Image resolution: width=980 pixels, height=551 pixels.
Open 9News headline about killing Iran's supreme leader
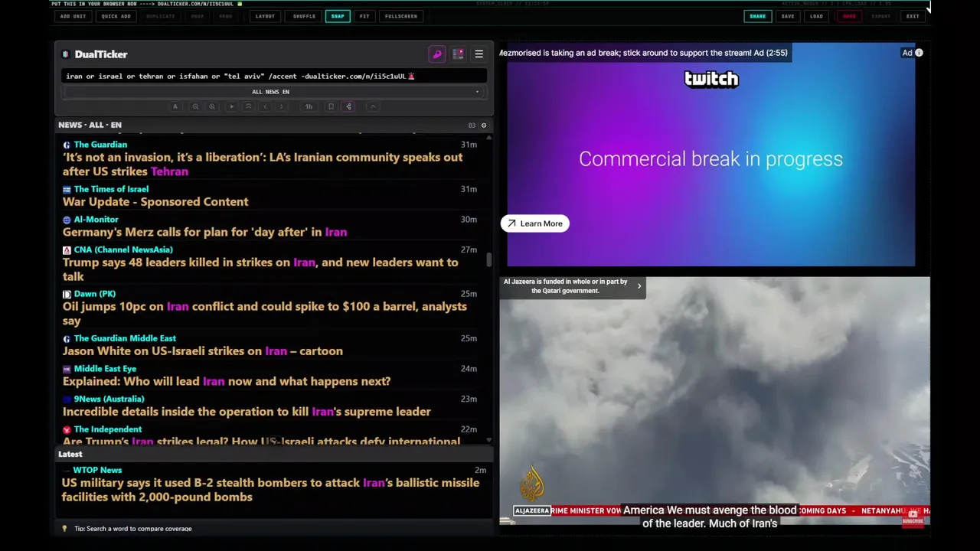tap(247, 412)
